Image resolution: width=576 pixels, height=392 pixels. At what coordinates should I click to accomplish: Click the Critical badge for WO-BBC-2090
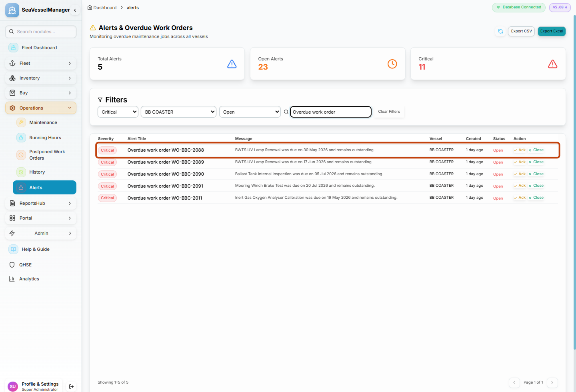[107, 174]
